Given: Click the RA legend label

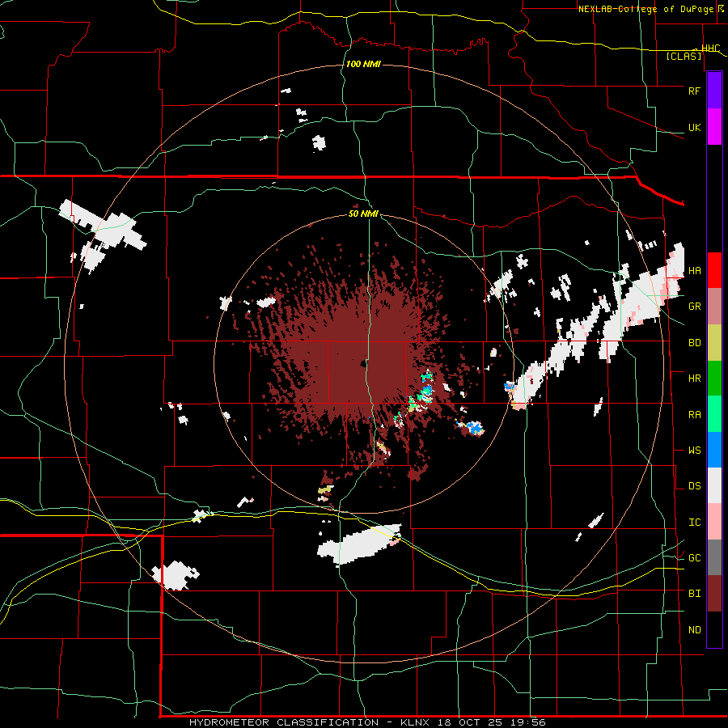Looking at the screenshot, I should pyautogui.click(x=694, y=414).
